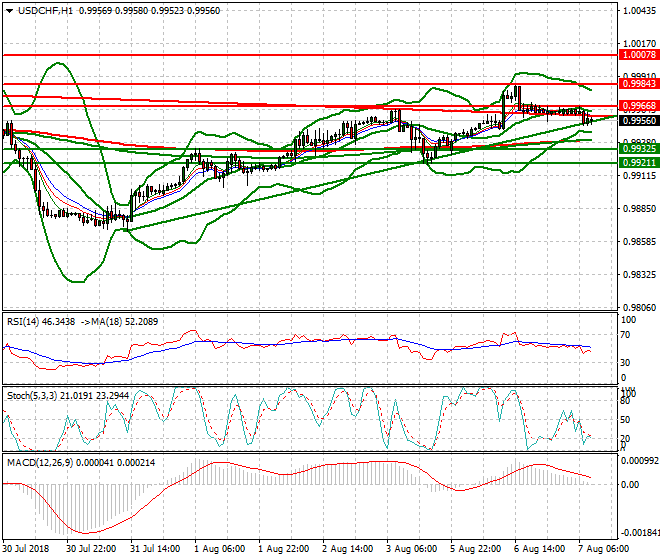
Task: Click the 0.98850 price scale value
Action: pos(639,208)
